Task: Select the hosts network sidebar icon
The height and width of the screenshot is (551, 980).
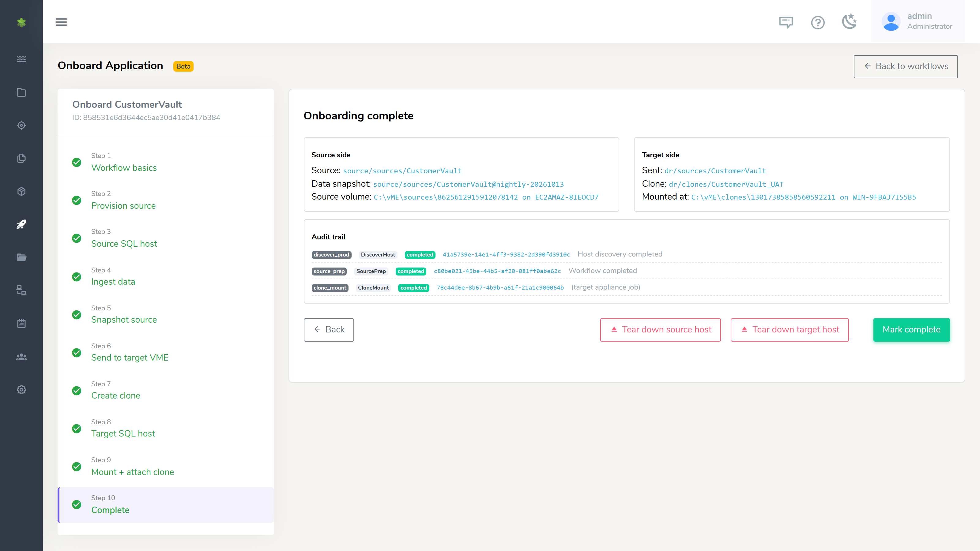Action: (21, 290)
